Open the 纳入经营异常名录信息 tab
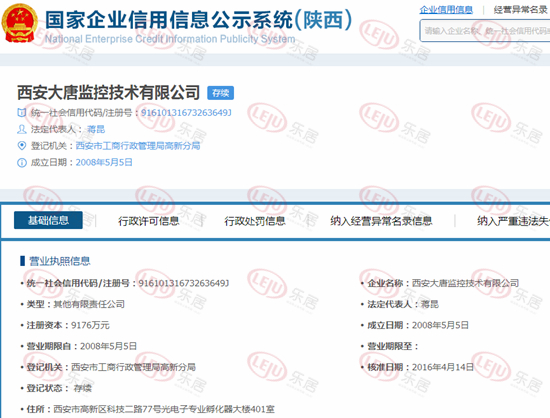 381,221
